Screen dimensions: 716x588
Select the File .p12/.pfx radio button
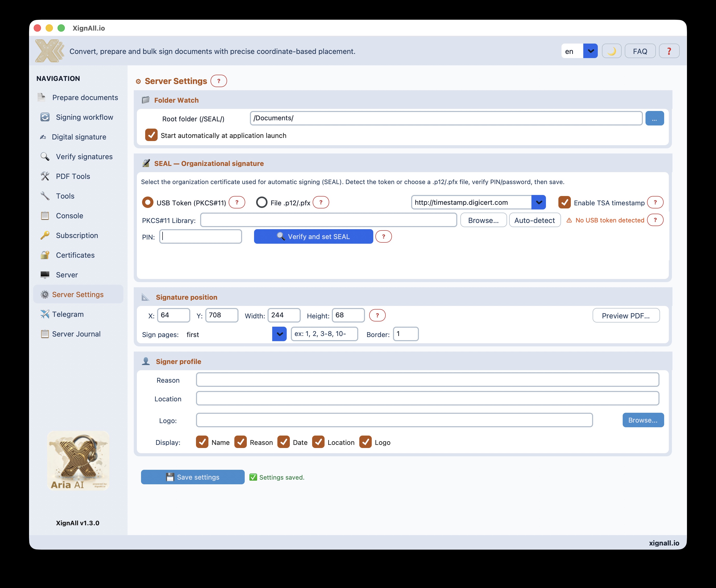pyautogui.click(x=262, y=202)
